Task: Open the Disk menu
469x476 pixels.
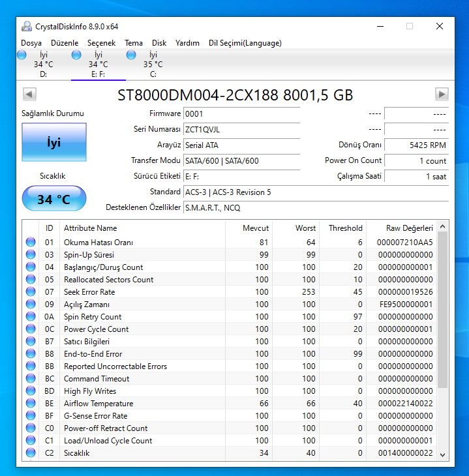Action: pyautogui.click(x=159, y=43)
